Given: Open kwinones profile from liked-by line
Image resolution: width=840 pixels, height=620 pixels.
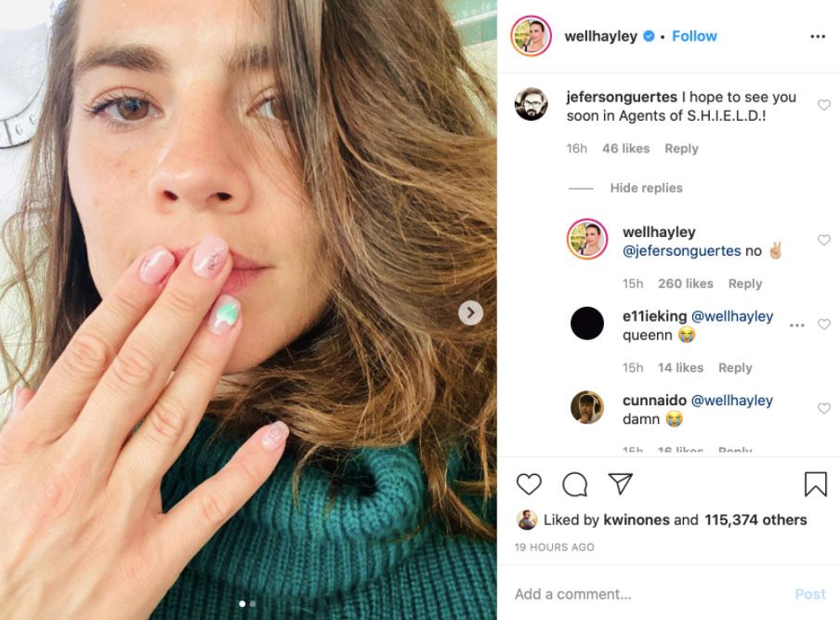Looking at the screenshot, I should click(636, 520).
